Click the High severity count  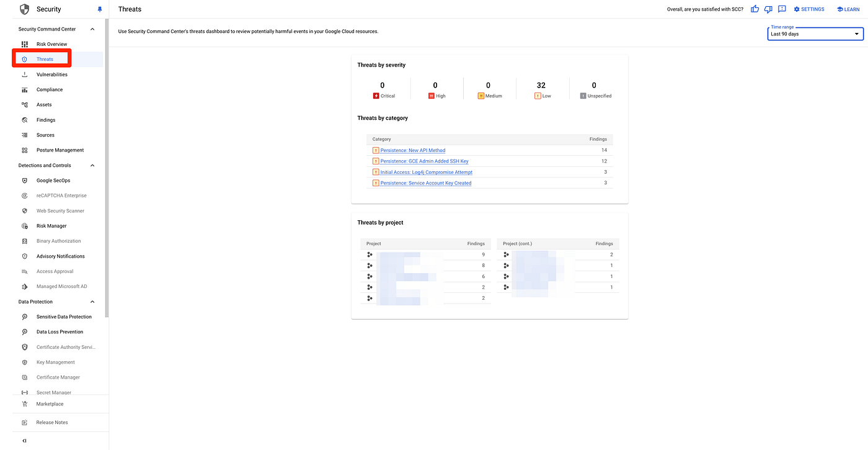pyautogui.click(x=435, y=86)
